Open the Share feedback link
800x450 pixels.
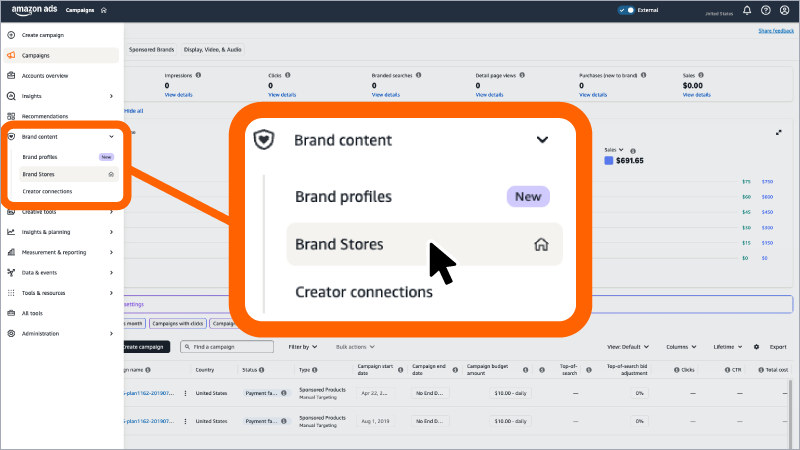(x=776, y=31)
